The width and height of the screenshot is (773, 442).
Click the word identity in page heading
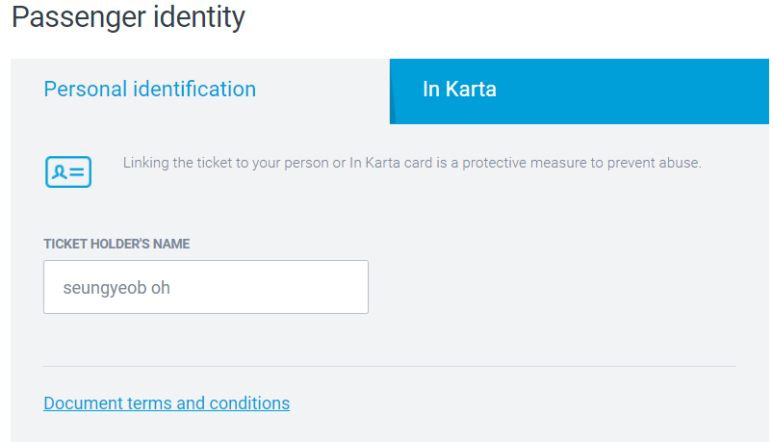[x=199, y=17]
